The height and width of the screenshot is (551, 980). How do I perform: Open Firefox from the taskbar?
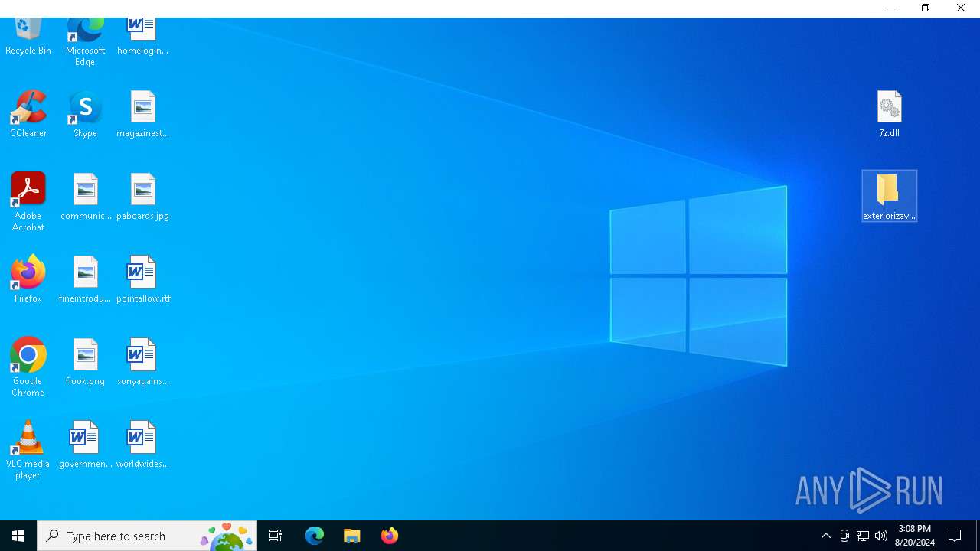tap(390, 536)
